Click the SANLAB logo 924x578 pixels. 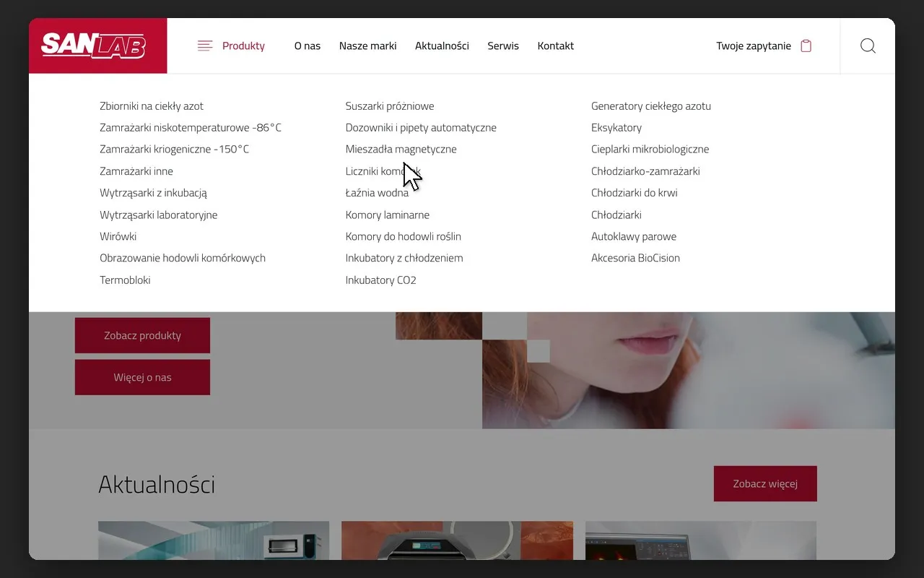click(x=94, y=46)
